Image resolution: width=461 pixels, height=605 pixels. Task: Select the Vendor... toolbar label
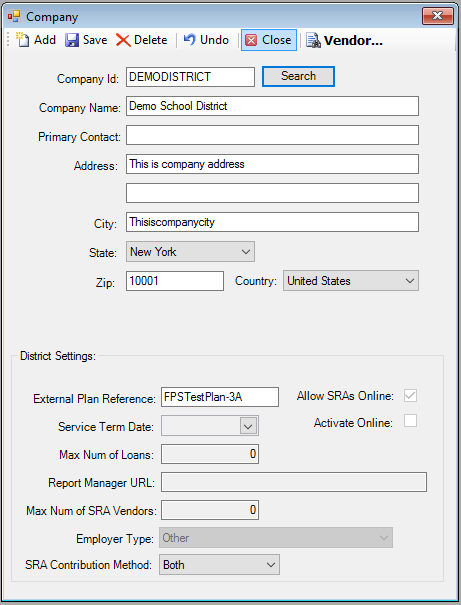point(353,40)
